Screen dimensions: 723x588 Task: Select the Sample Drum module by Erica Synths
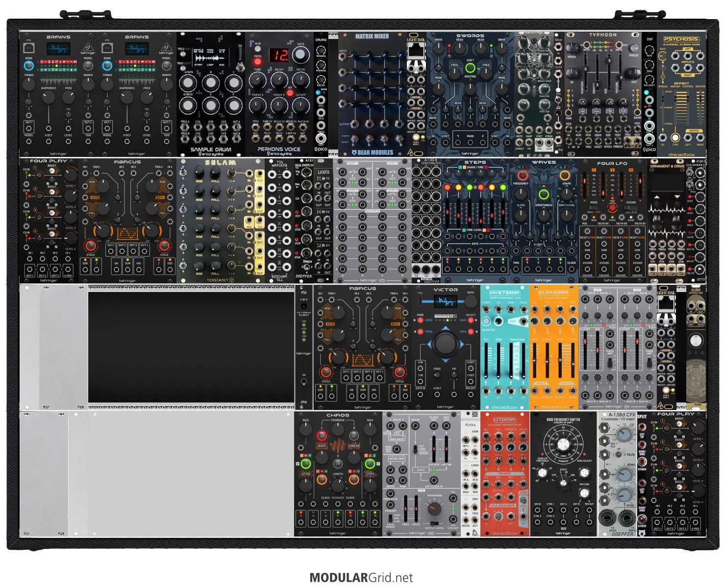(211, 94)
